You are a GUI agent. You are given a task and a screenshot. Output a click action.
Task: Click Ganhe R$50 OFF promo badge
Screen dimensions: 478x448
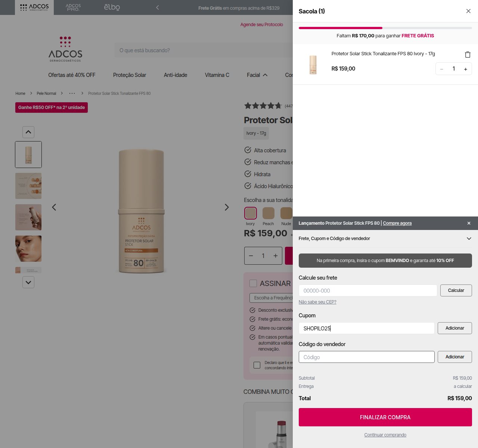[52, 108]
